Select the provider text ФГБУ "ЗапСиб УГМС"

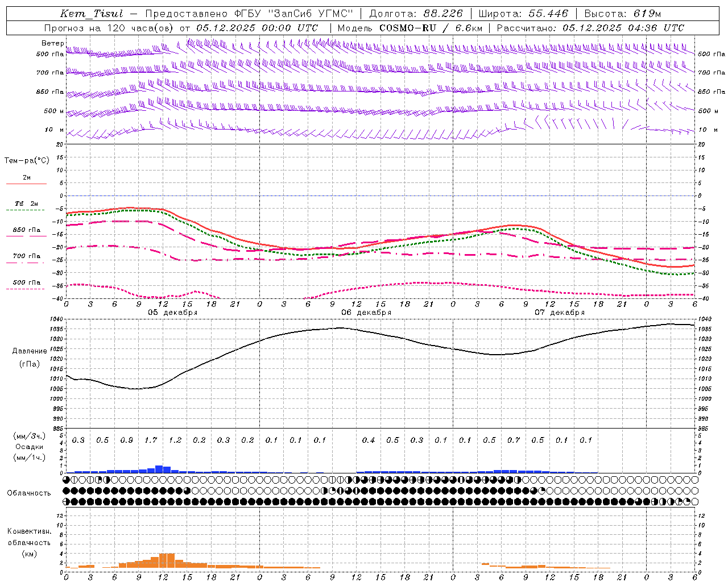pos(294,14)
